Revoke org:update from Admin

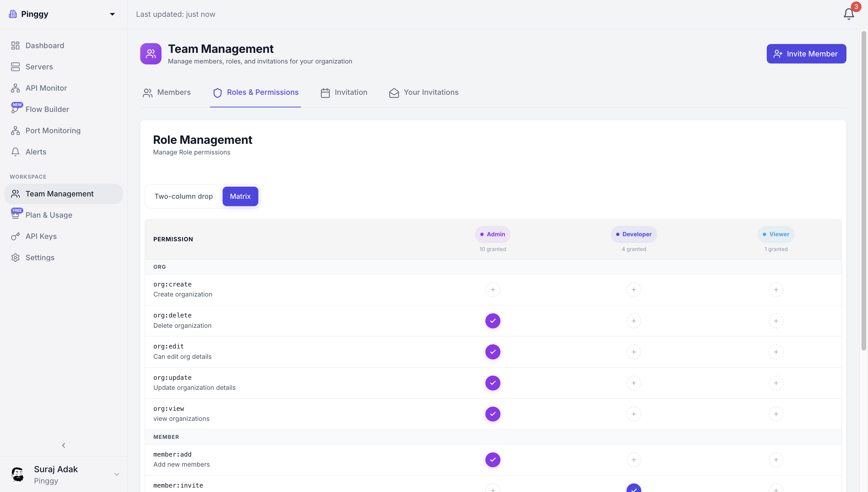pyautogui.click(x=493, y=383)
